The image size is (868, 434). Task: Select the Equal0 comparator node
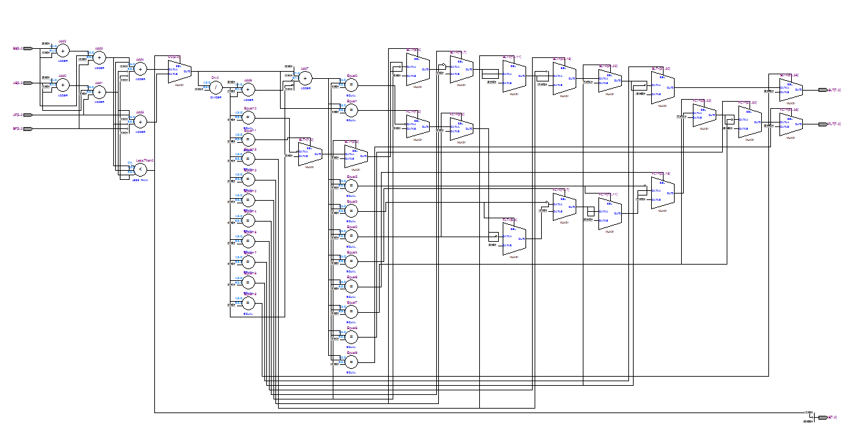352,85
